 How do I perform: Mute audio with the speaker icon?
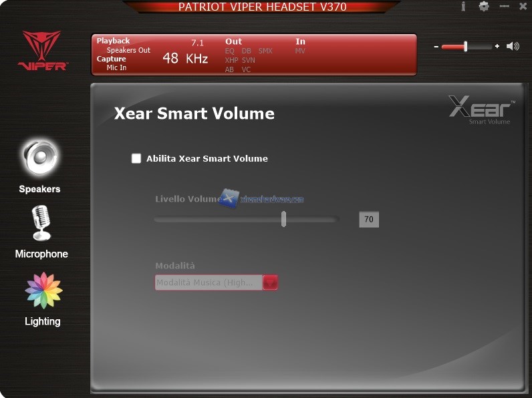point(513,46)
